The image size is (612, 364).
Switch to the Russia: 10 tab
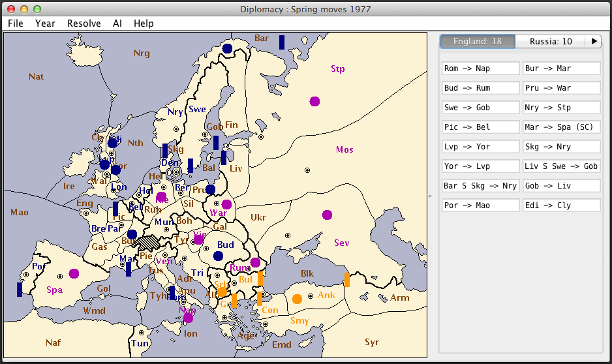point(550,41)
